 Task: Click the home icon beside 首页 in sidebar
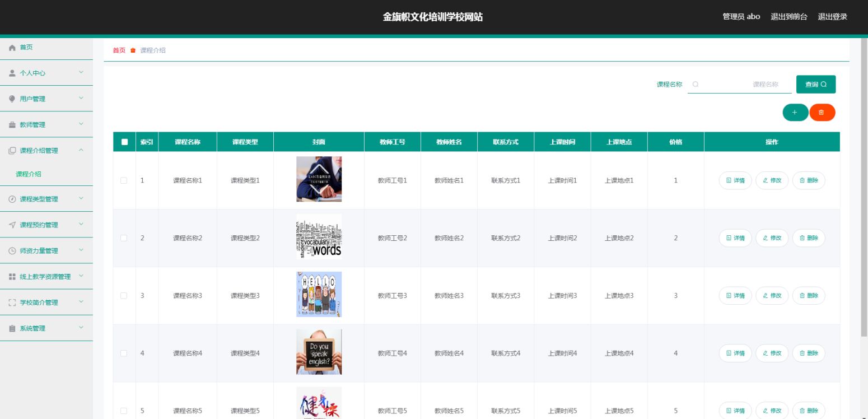click(x=12, y=48)
